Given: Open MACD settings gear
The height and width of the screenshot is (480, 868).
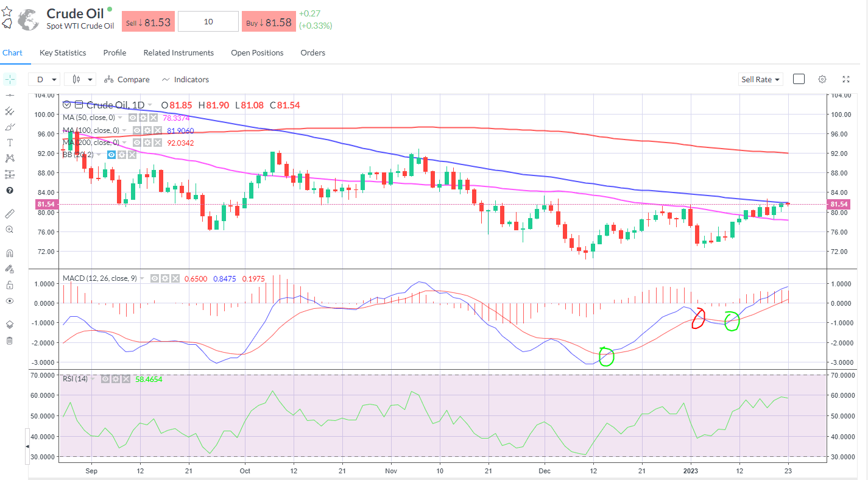Looking at the screenshot, I should tap(165, 278).
